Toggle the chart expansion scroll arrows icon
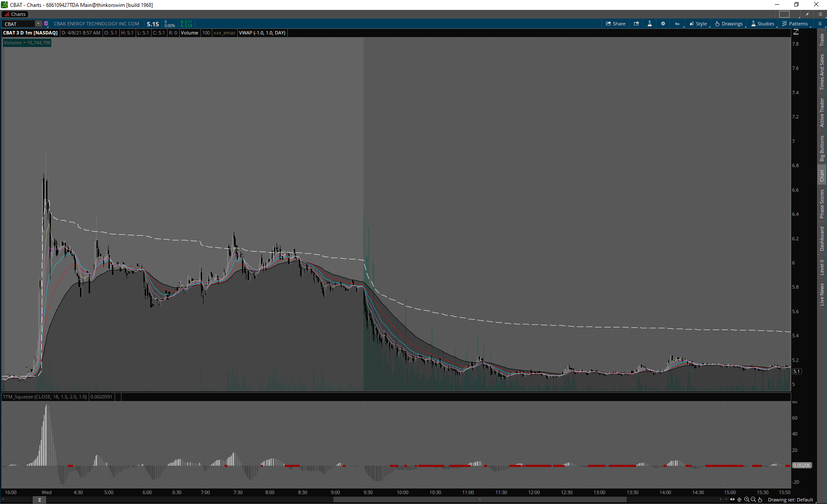The width and height of the screenshot is (827, 504). click(732, 500)
